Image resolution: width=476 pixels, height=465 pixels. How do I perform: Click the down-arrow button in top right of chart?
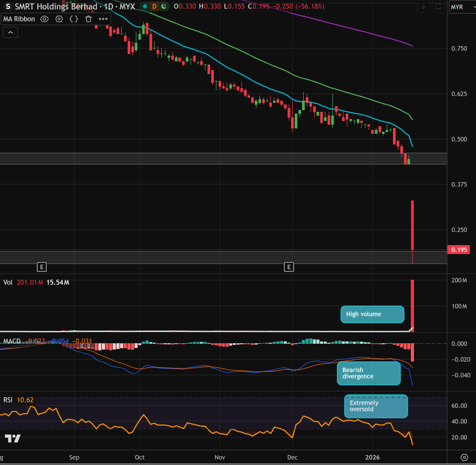pyautogui.click(x=423, y=7)
